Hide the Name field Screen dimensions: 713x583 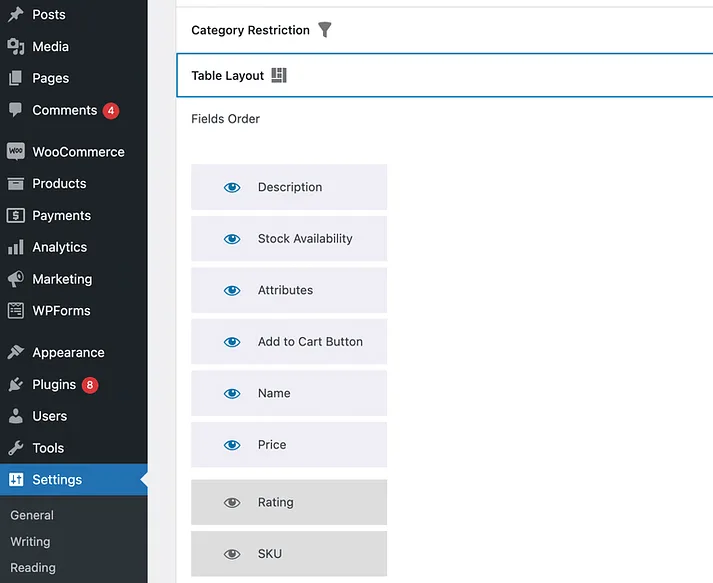tap(232, 393)
